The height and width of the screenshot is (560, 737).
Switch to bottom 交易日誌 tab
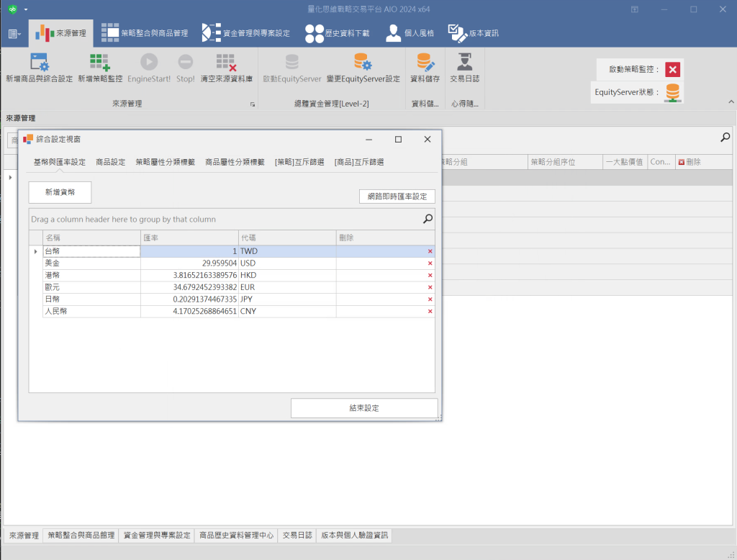tap(297, 536)
